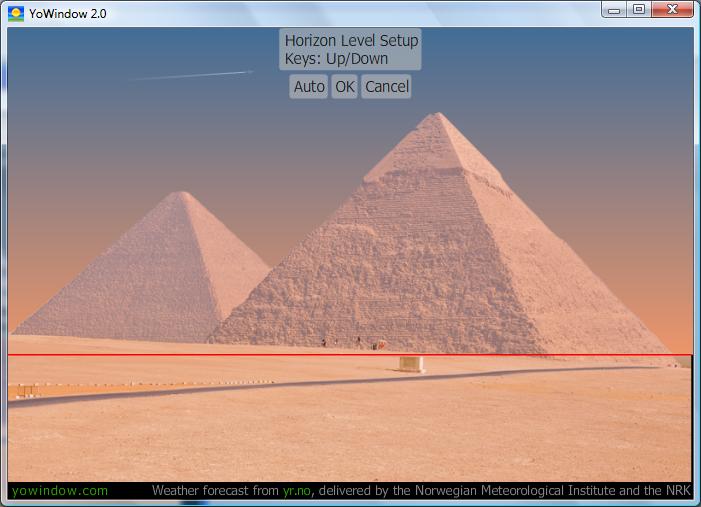Cancel the horizon level setup
This screenshot has height=507, width=701.
(386, 87)
